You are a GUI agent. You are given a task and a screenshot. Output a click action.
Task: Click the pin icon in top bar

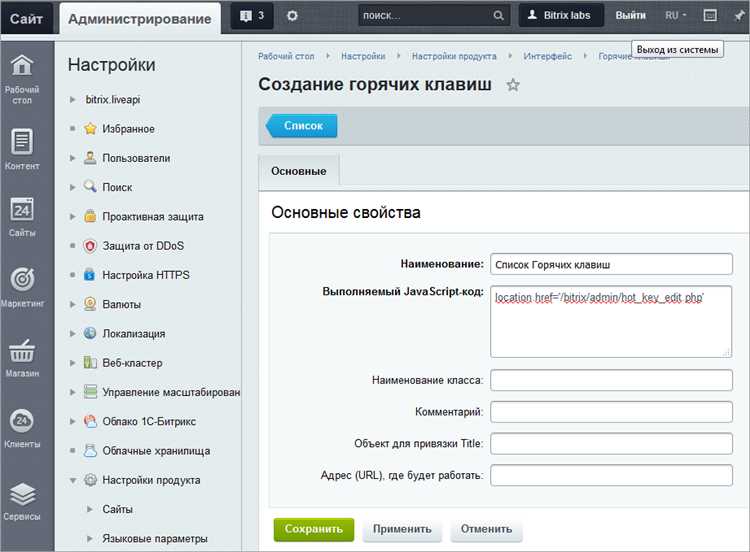739,16
